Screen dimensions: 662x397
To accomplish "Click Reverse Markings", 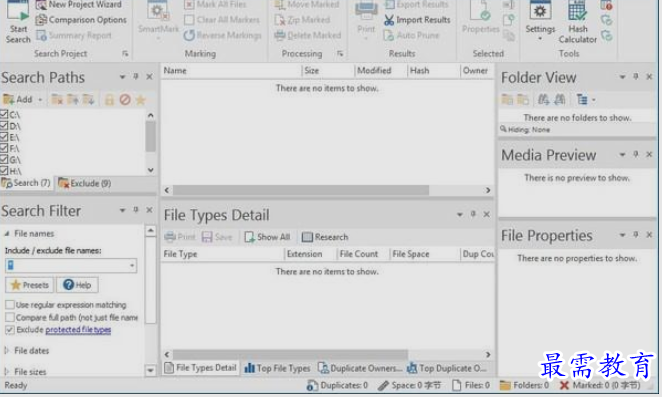I will (222, 35).
